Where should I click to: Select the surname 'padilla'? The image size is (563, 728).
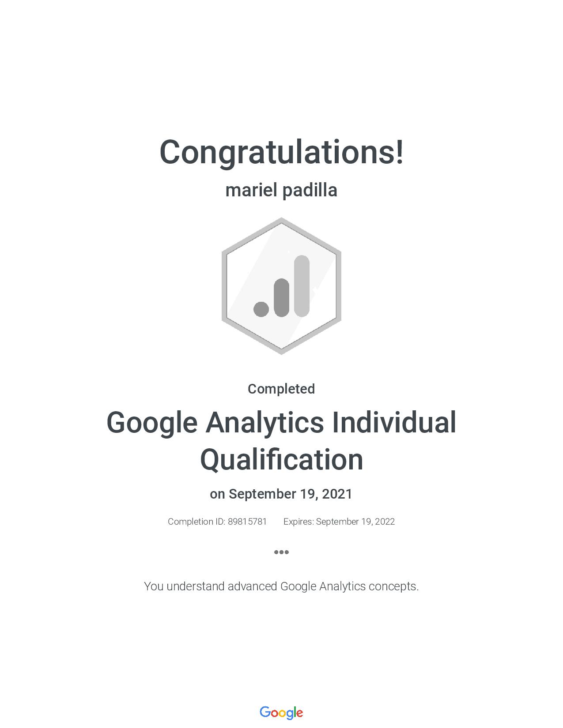310,190
